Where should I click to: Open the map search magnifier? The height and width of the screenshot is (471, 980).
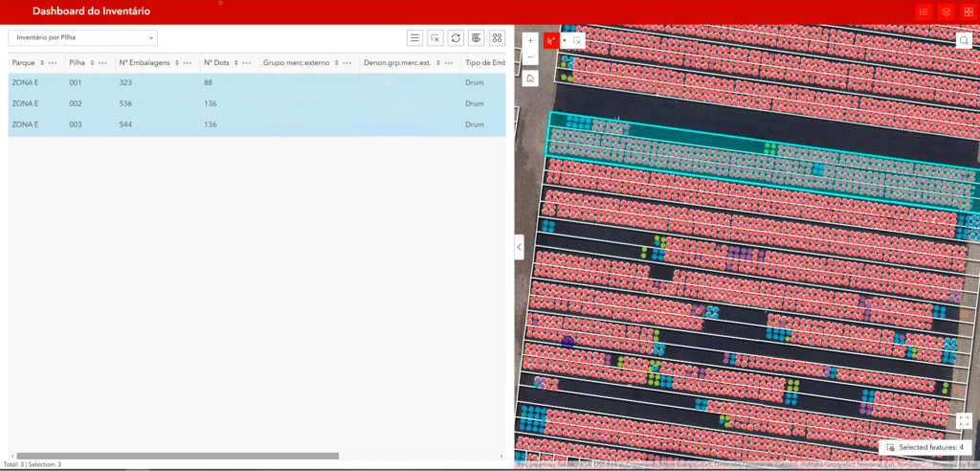[964, 40]
